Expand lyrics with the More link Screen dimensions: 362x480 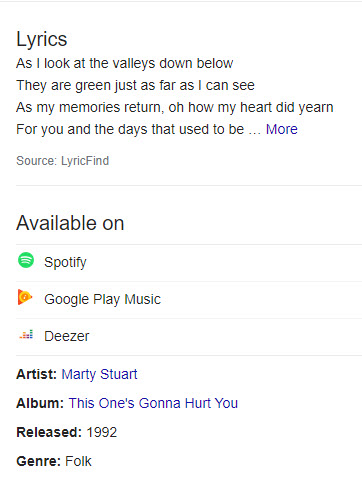pyautogui.click(x=281, y=129)
